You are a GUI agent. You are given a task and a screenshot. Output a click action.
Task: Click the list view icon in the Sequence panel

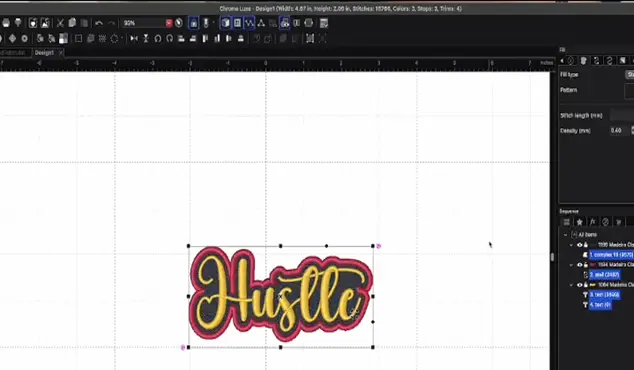(x=566, y=222)
